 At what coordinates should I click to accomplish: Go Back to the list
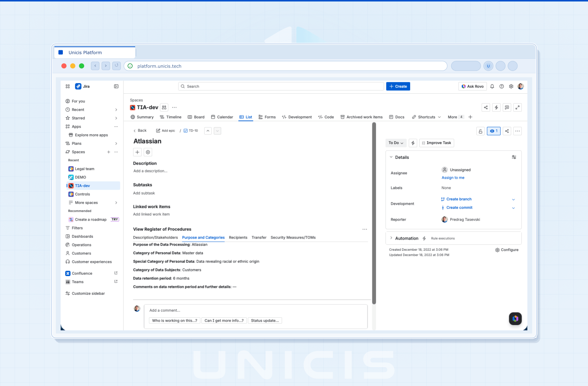pyautogui.click(x=140, y=131)
